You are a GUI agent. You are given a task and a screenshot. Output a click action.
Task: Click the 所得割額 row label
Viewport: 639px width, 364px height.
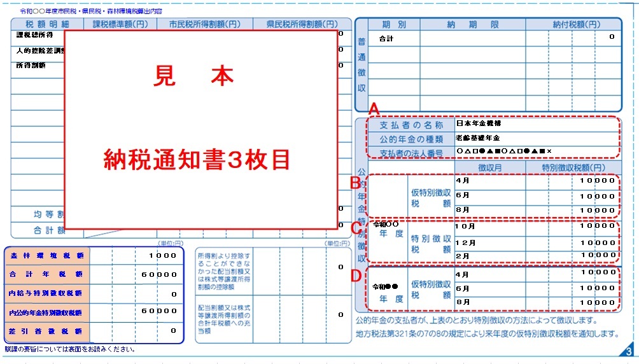click(31, 65)
